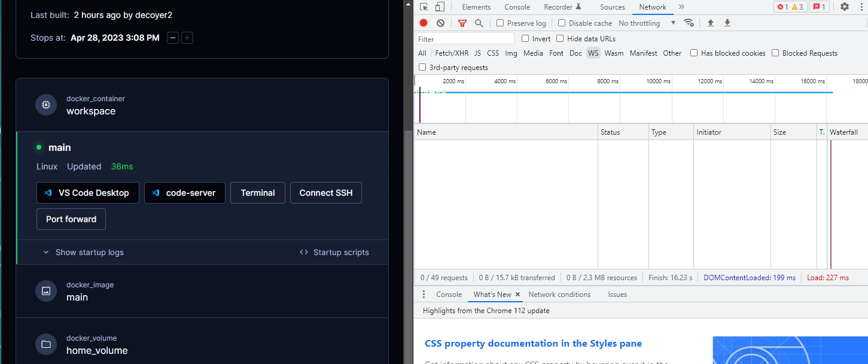
Task: Open the drawer Console tab
Action: [x=449, y=295]
